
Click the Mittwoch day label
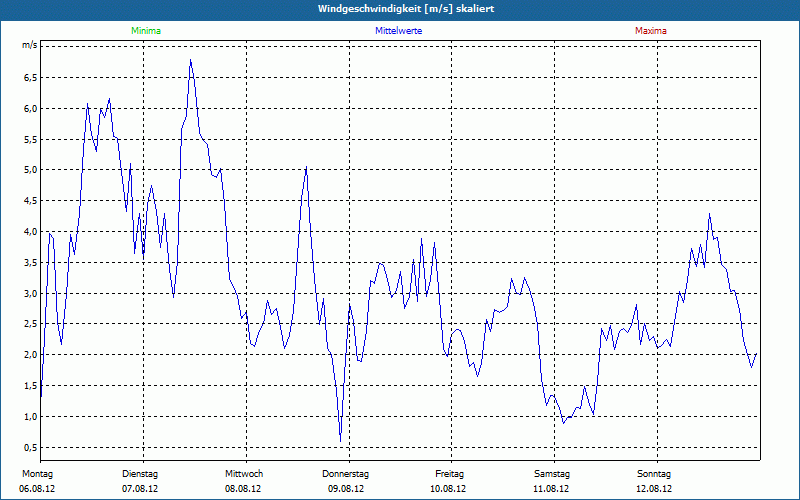(244, 474)
